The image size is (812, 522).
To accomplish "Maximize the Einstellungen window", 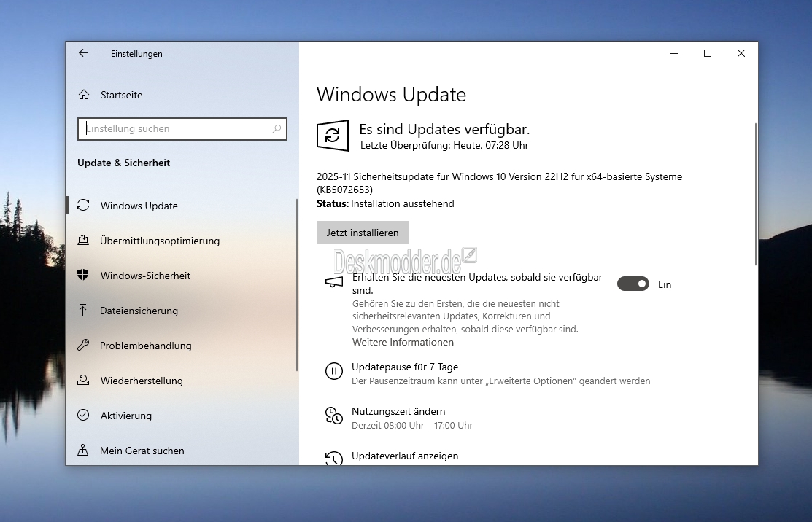I will coord(707,53).
